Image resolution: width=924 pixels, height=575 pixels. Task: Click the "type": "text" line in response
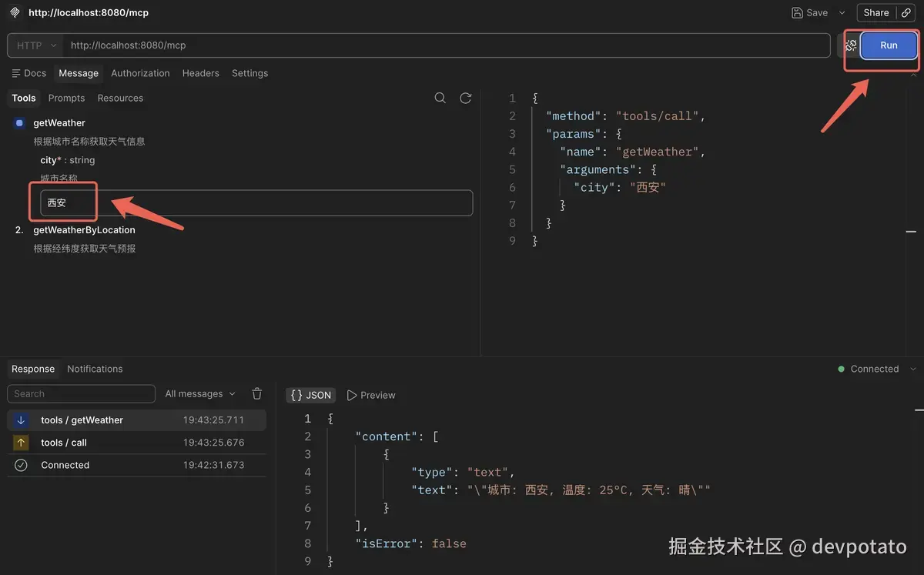[463, 473]
